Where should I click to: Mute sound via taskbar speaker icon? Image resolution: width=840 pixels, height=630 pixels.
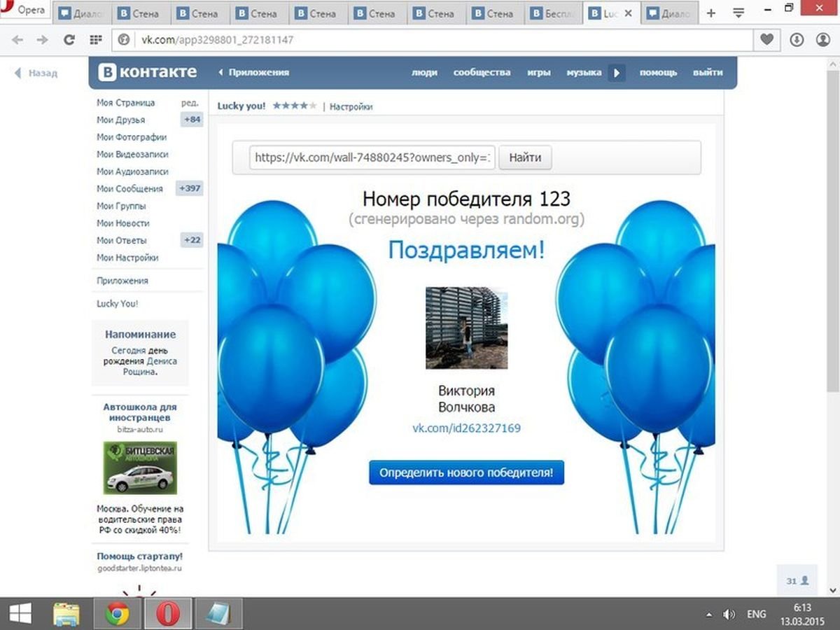729,613
